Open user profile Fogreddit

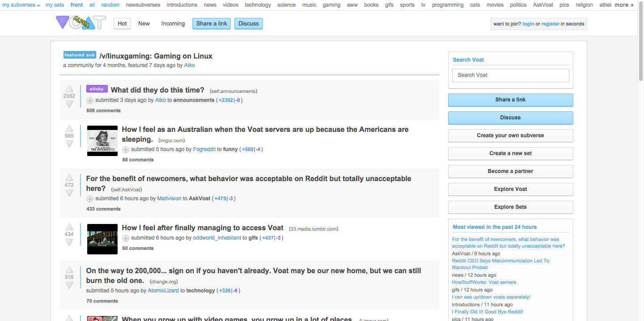tap(204, 149)
